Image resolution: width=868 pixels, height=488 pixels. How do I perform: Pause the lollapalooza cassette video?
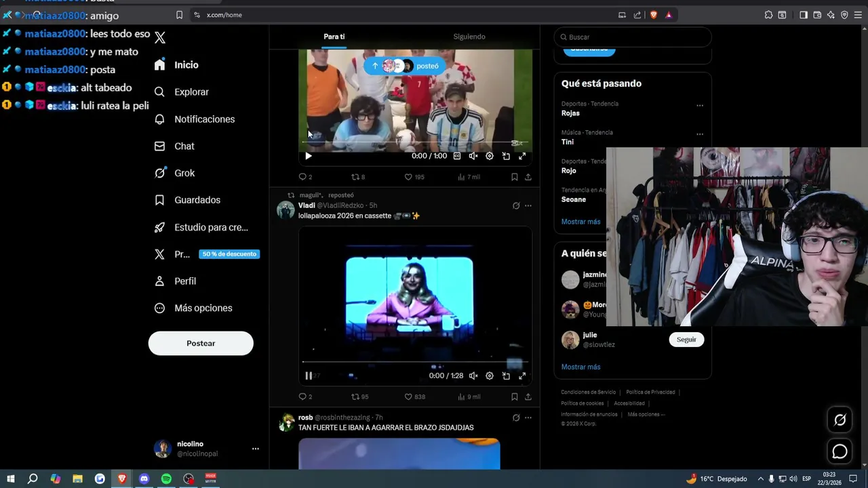pos(309,375)
